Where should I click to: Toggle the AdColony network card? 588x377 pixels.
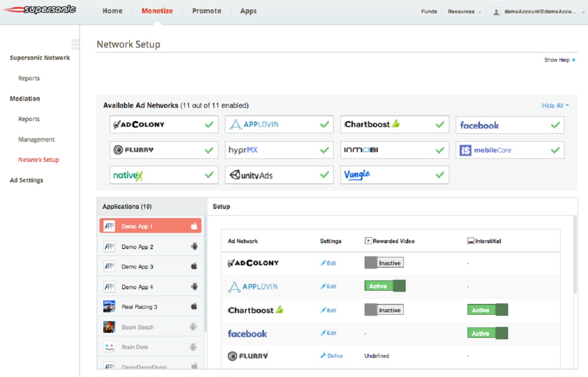coord(164,125)
